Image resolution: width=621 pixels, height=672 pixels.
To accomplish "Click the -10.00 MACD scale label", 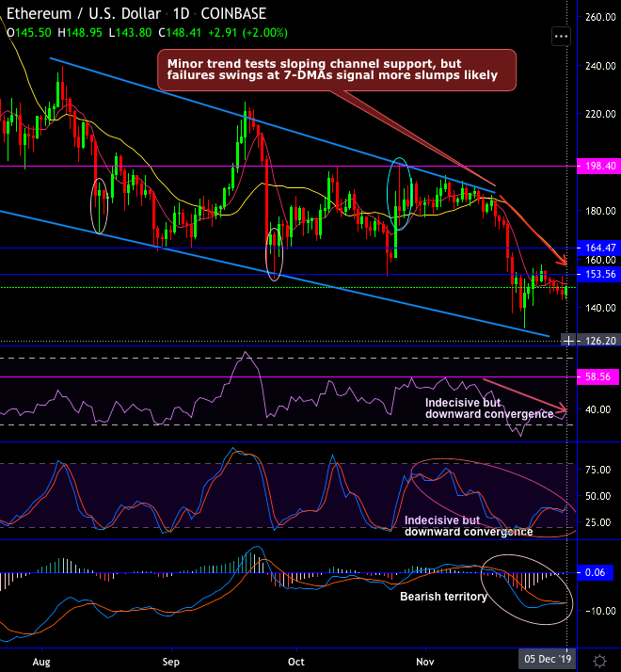I will pyautogui.click(x=600, y=611).
